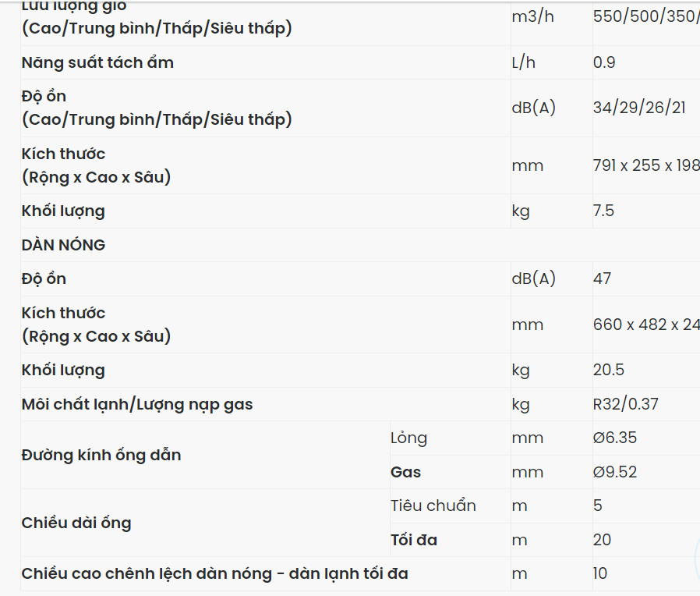Click the "Chiều cao chênh lệch" row label
Screen dimensions: 700x596
[214, 574]
